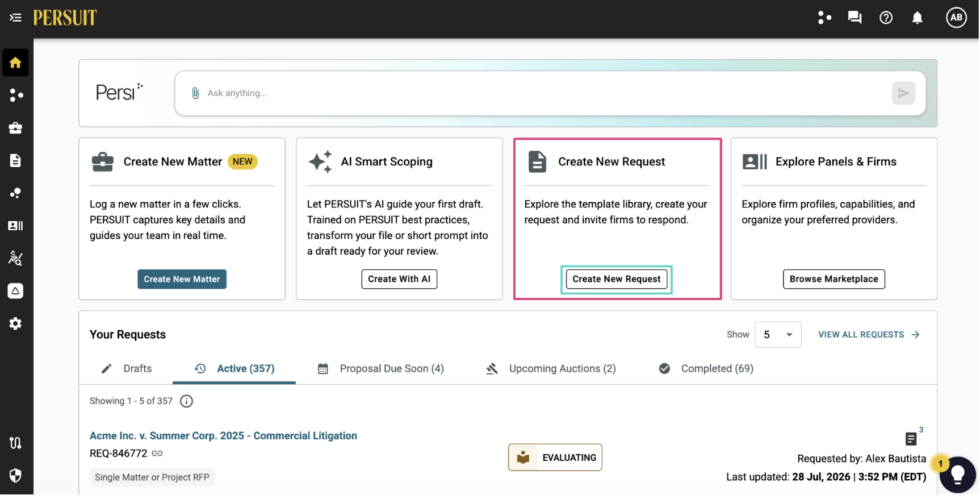Screen dimensions: 980x499
Task: Open the Home icon in sidebar
Action: click(15, 63)
